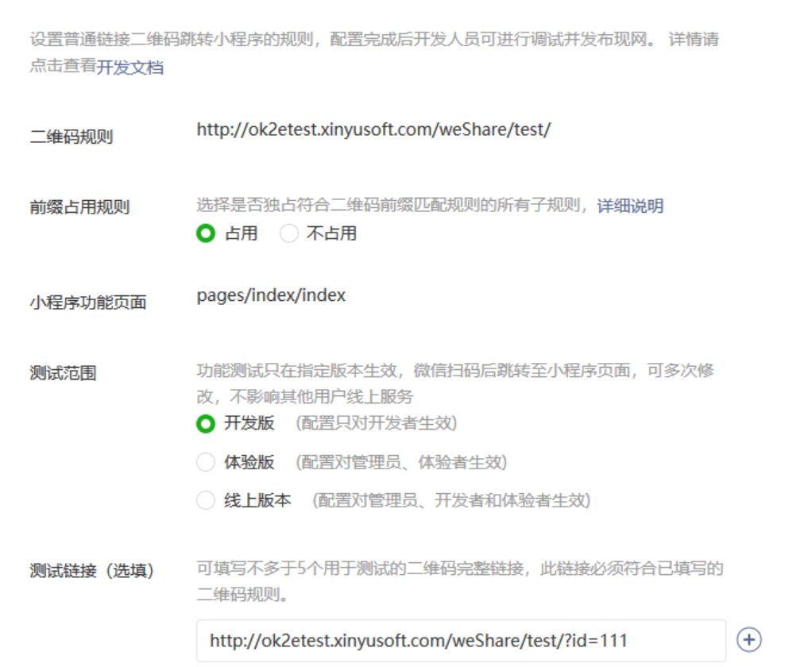This screenshot has width=812, height=667.
Task: Click the 测试范围 field label
Action: coord(63,373)
